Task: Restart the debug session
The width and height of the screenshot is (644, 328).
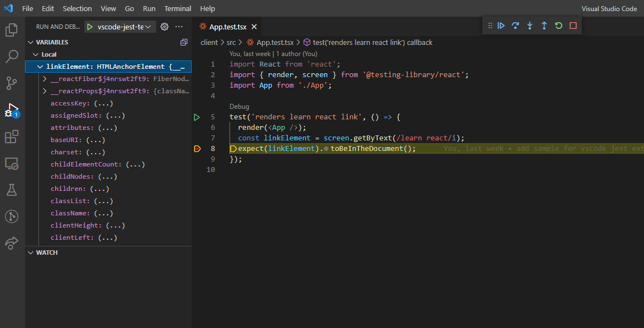Action: click(558, 26)
